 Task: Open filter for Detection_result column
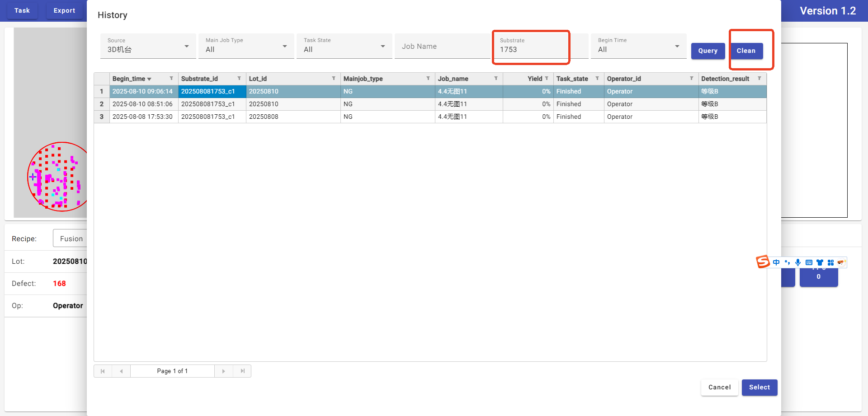point(759,79)
